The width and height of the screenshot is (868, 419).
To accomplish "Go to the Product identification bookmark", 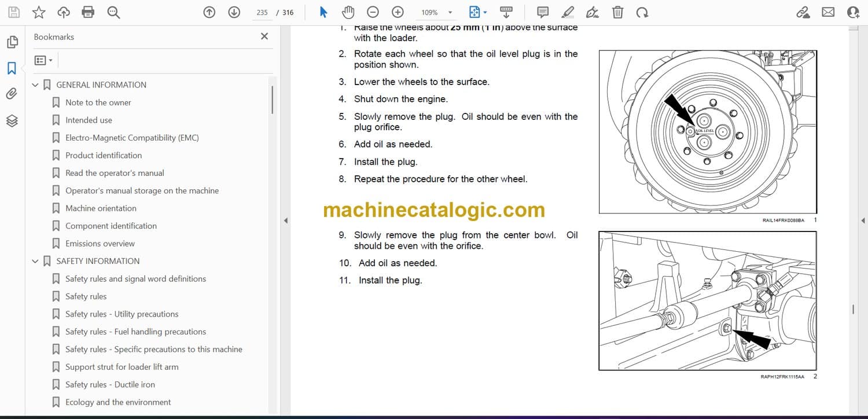I will tap(104, 155).
